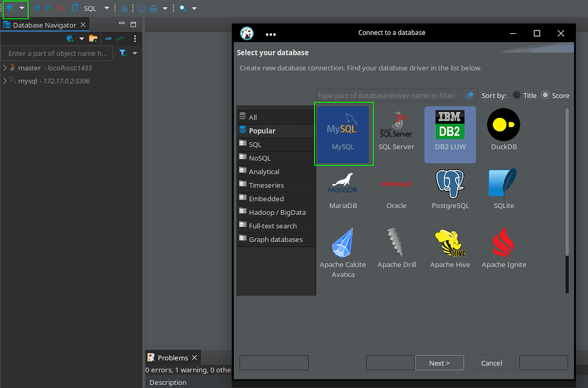Expand the mysql connection tree item
The height and width of the screenshot is (388, 588).
click(x=5, y=80)
